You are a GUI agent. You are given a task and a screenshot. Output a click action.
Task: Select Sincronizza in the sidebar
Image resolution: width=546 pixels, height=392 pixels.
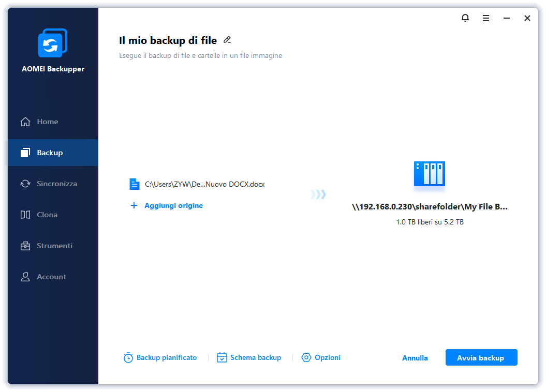56,184
